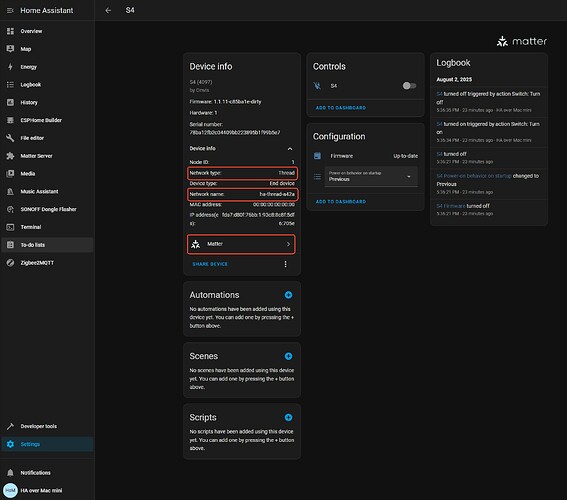
Task: Open the Matter integration entry
Action: 241,244
